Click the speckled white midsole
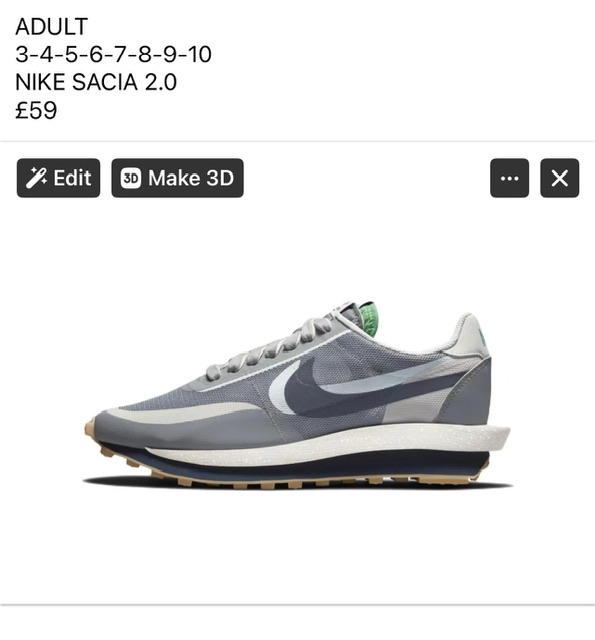The height and width of the screenshot is (640, 595). (x=326, y=447)
